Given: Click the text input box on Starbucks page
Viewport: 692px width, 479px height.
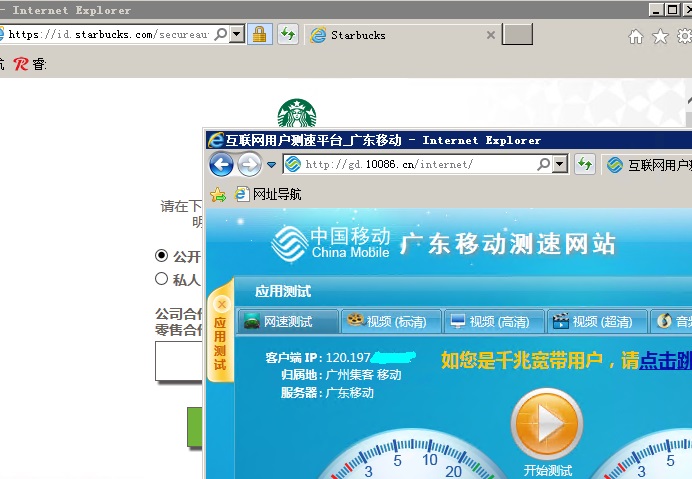Looking at the screenshot, I should tap(179, 361).
